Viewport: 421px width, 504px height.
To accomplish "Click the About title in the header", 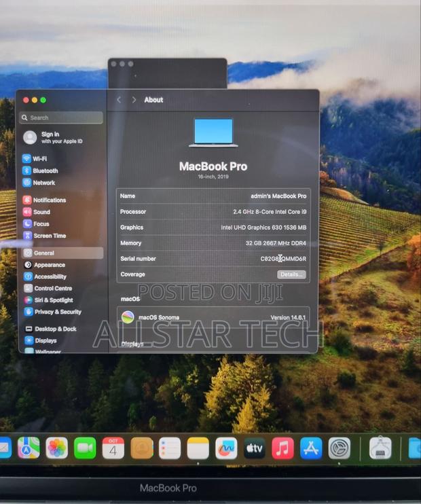I will 153,100.
